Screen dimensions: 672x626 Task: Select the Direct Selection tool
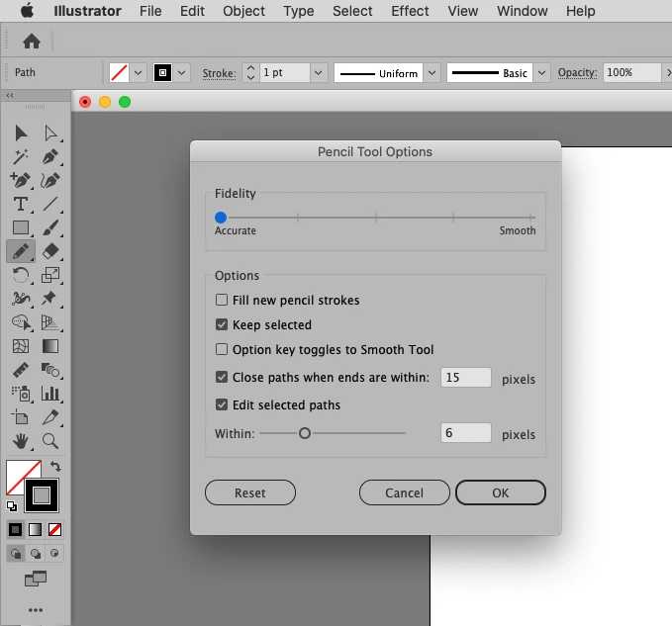click(x=50, y=134)
